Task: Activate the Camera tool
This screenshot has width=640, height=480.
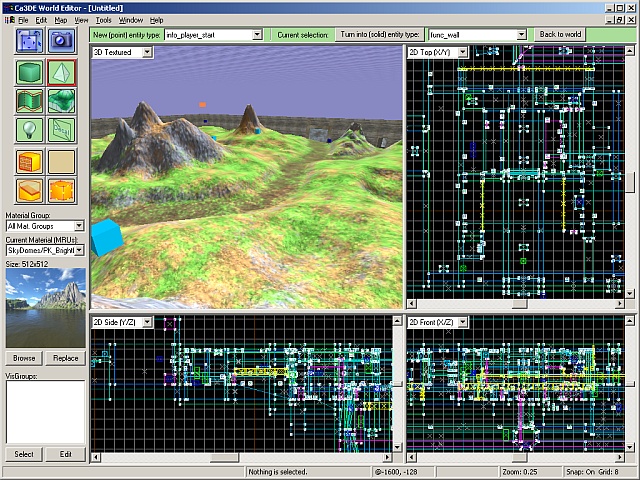Action: point(62,41)
